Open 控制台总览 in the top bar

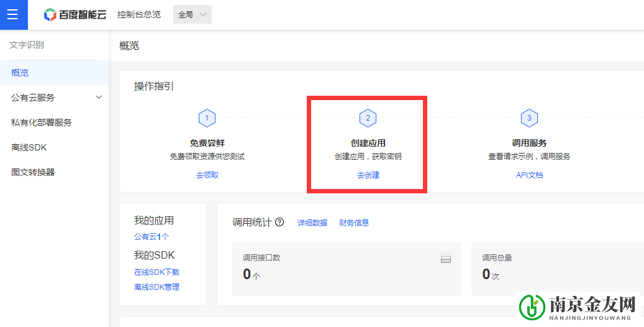click(139, 15)
